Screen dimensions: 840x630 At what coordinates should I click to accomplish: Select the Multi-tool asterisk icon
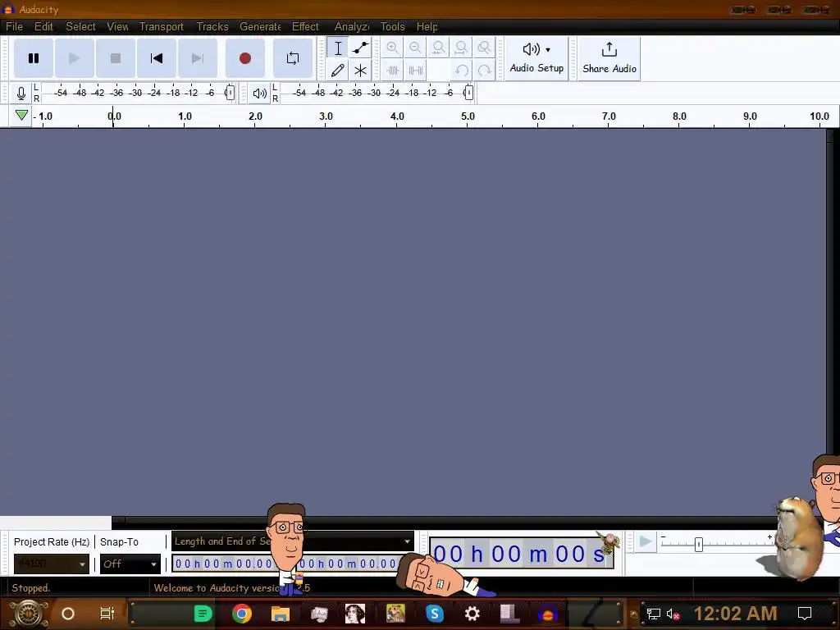(x=361, y=71)
